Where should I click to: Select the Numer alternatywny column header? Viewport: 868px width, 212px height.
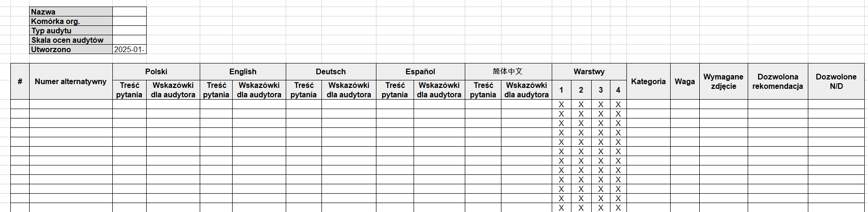[x=70, y=81]
